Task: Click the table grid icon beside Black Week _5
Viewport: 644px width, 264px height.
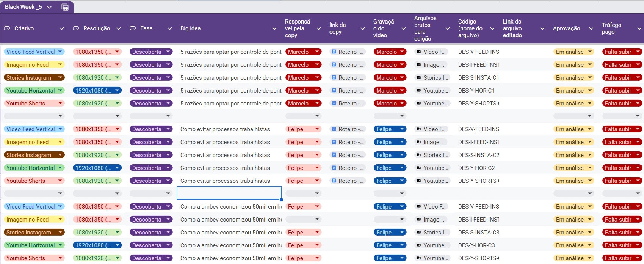Action: [x=65, y=7]
